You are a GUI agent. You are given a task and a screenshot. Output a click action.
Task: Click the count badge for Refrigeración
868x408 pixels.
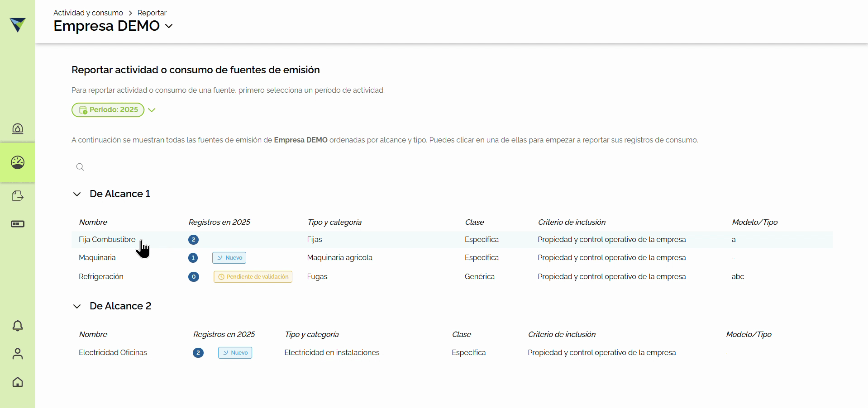click(194, 277)
